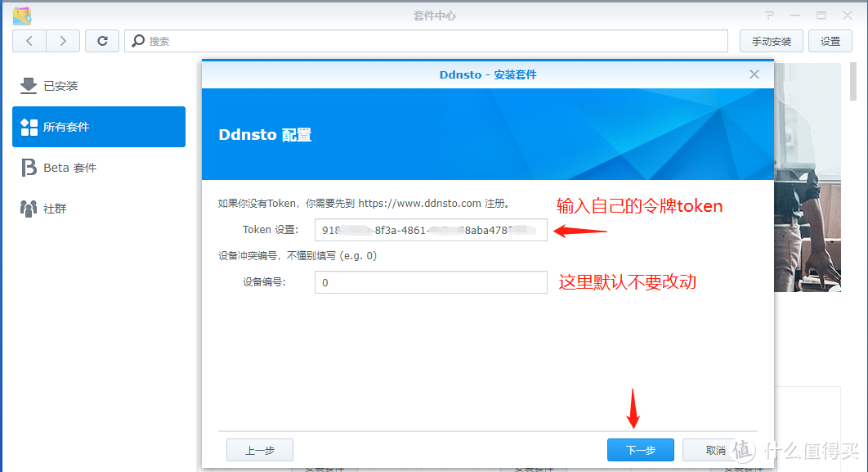Open the Beta 套件 section
Screen dimensions: 868x472
click(99, 168)
